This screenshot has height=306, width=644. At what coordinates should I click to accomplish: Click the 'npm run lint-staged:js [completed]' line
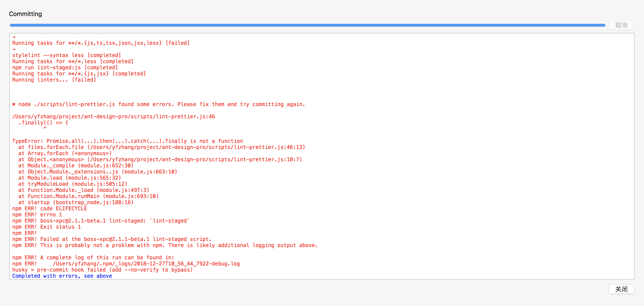[x=65, y=67]
